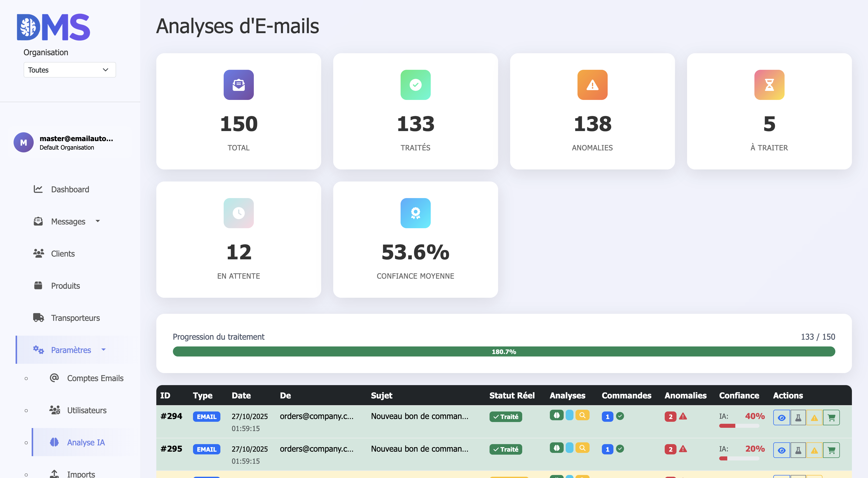Open the Comptes Emails submenu item
This screenshot has width=868, height=478.
coord(95,378)
